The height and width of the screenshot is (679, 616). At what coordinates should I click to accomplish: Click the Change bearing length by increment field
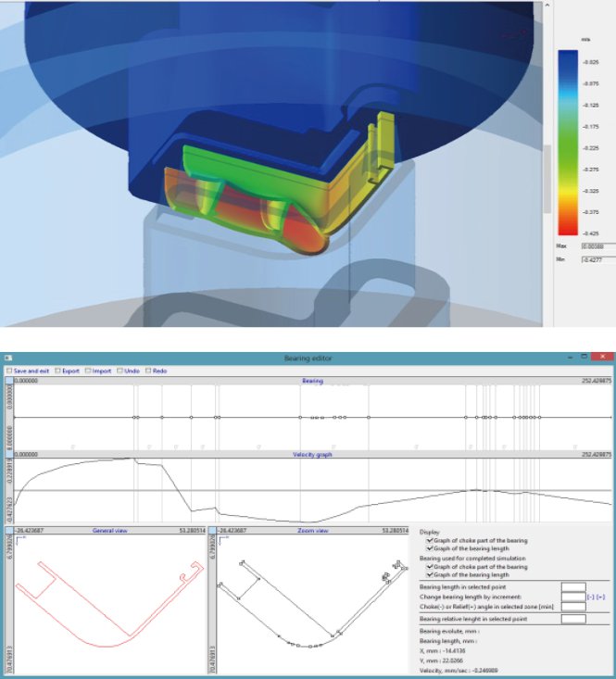(573, 597)
